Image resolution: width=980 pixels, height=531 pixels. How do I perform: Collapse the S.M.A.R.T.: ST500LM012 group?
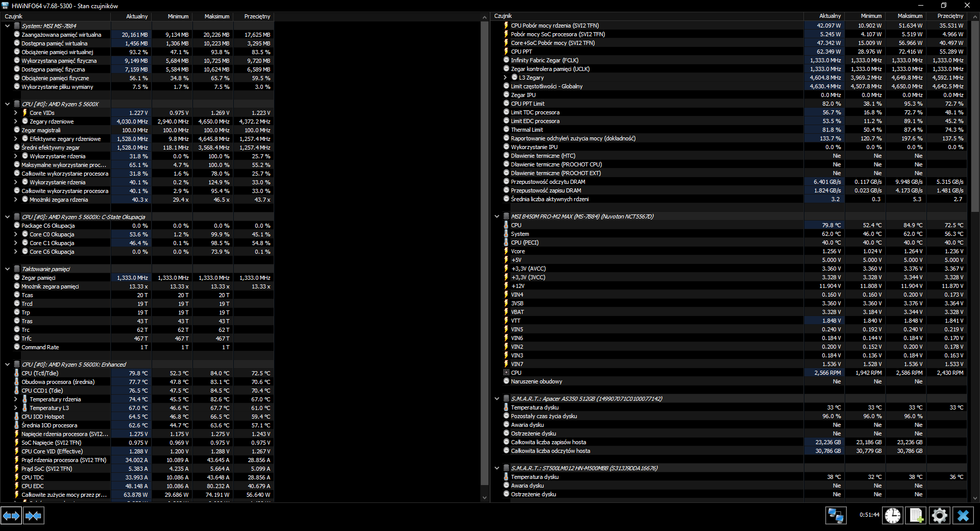(x=497, y=468)
